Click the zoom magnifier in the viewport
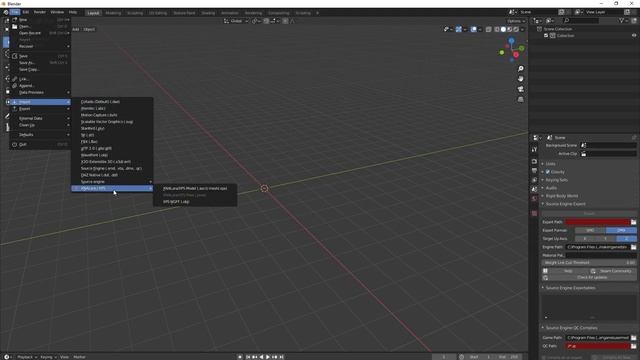The image size is (640, 360). tap(520, 69)
